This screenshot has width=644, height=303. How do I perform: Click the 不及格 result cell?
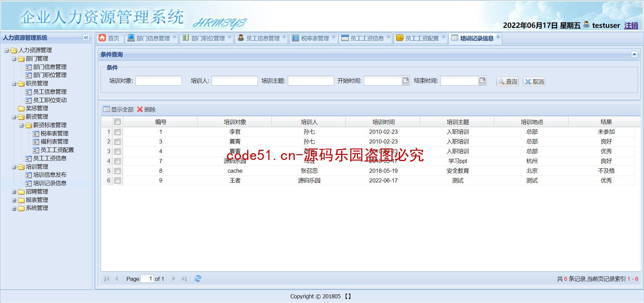click(606, 171)
